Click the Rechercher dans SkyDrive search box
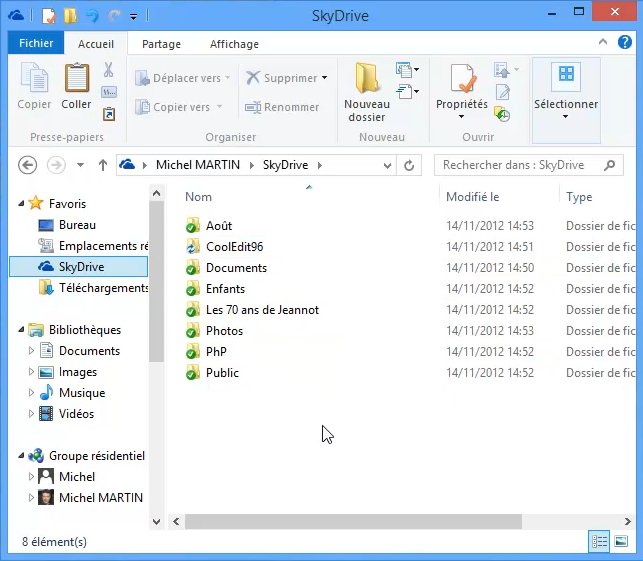Viewport: 643px width, 561px height. point(515,165)
